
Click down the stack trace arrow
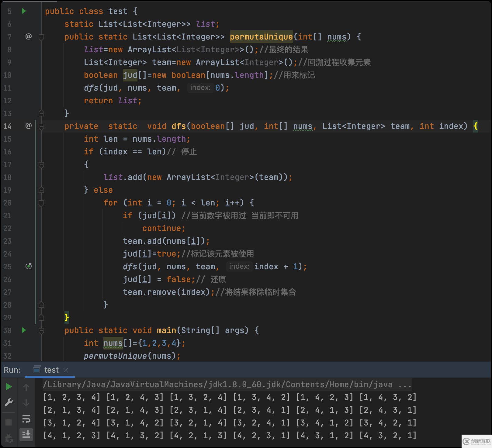pyautogui.click(x=26, y=403)
